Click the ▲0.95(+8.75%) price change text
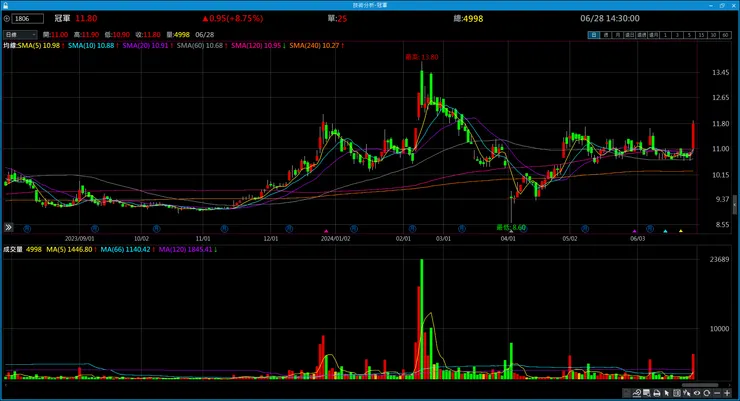Viewport: 740px width, 401px height. [233, 18]
